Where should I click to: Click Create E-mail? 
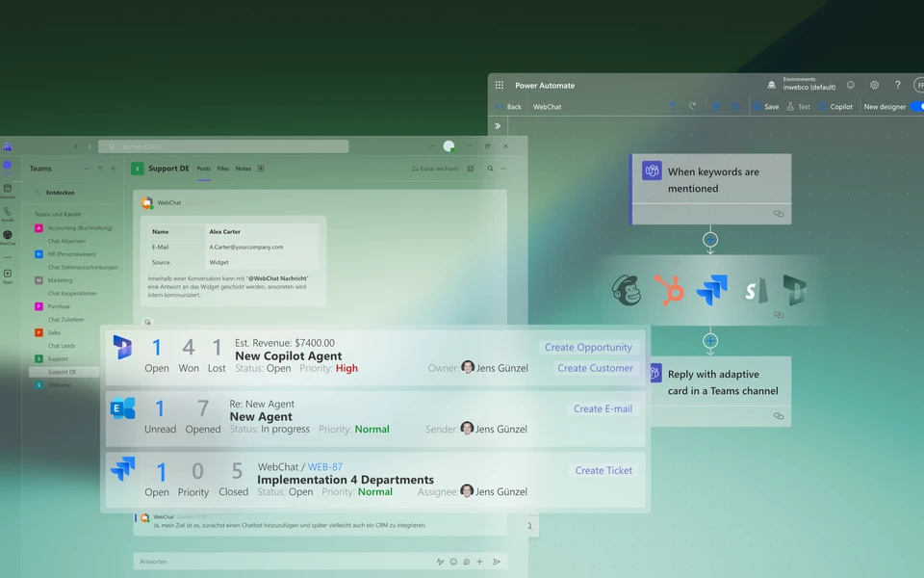tap(603, 408)
